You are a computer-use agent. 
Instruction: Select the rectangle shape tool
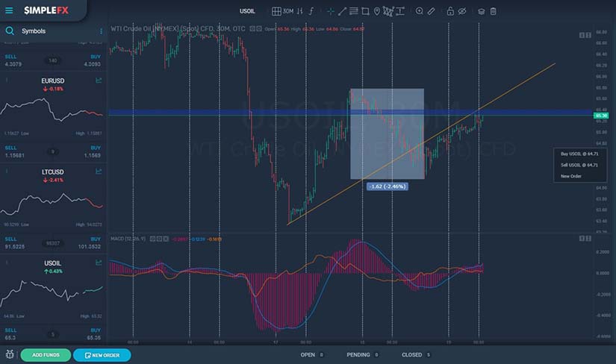[x=365, y=11]
